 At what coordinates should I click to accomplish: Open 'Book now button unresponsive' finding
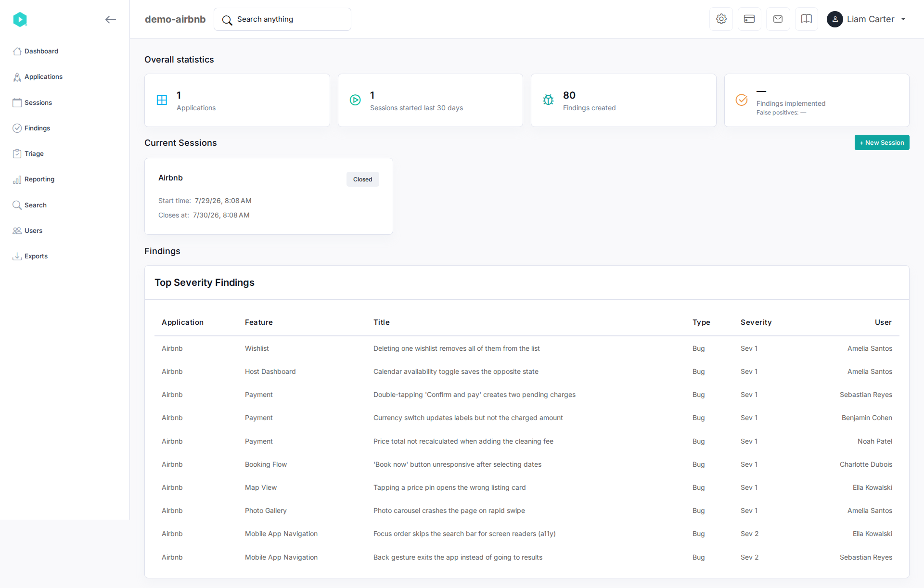coord(527,464)
